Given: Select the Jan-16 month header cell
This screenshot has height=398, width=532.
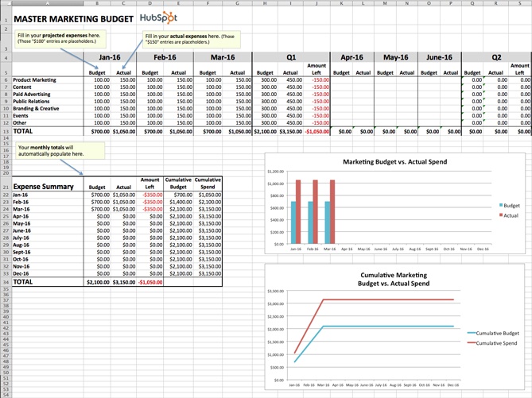Looking at the screenshot, I should coord(109,58).
